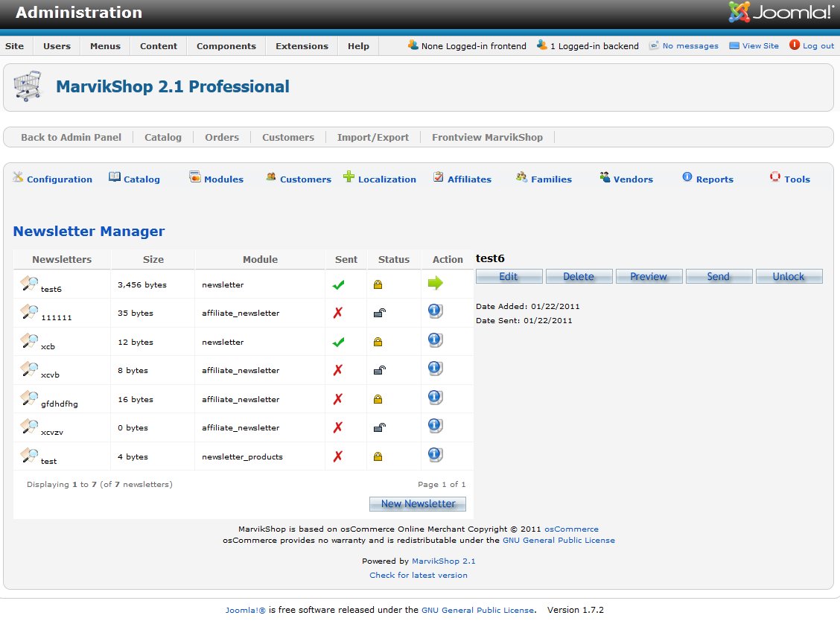Send the test6 newsletter
The width and height of the screenshot is (840, 624).
(719, 276)
